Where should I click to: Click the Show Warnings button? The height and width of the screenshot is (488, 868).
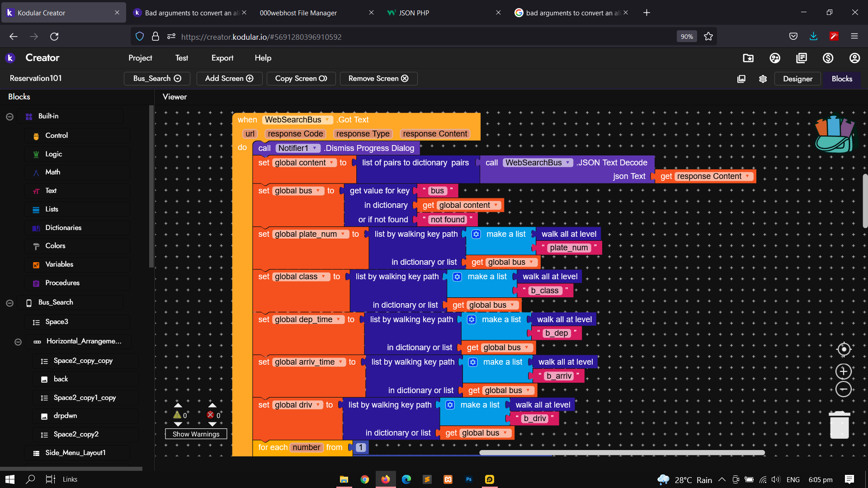pos(196,434)
